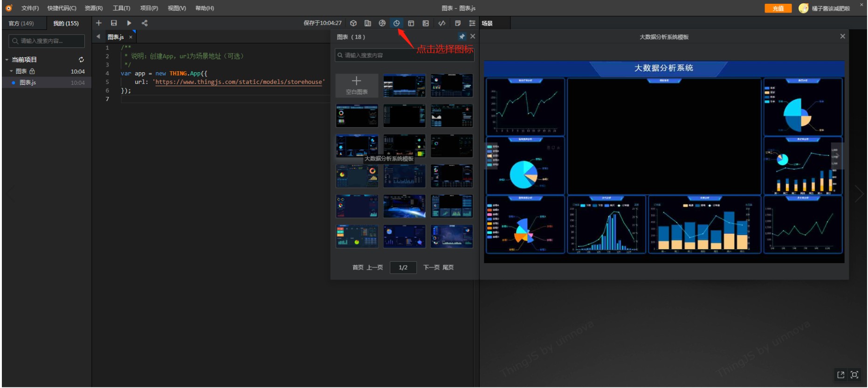
Task: Go to 上一页 previous page
Action: click(x=375, y=267)
